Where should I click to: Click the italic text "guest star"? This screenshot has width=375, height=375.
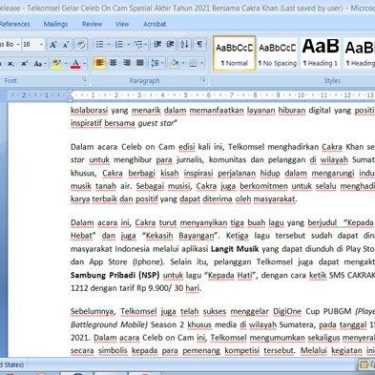[156, 123]
